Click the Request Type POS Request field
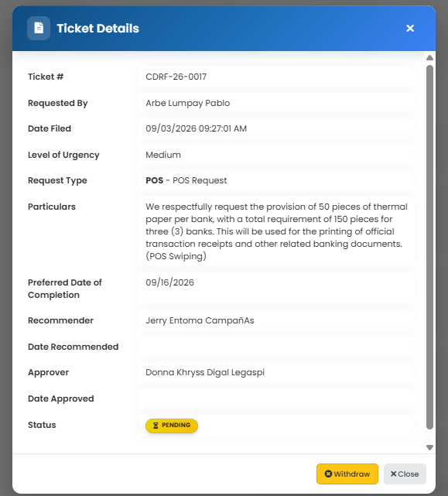Screen dimensions: 448x496 (x=276, y=180)
